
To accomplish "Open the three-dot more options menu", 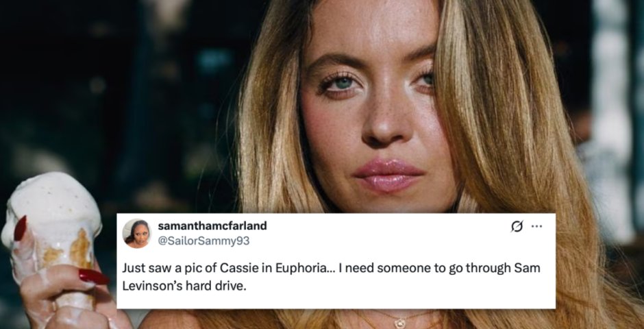I will click(537, 226).
